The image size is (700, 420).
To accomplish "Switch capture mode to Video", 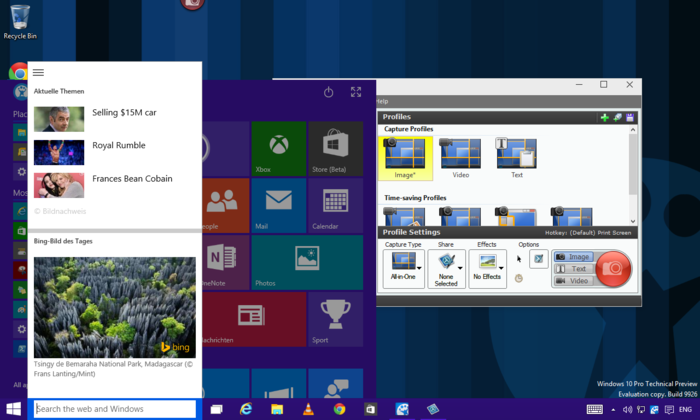I will pos(574,281).
